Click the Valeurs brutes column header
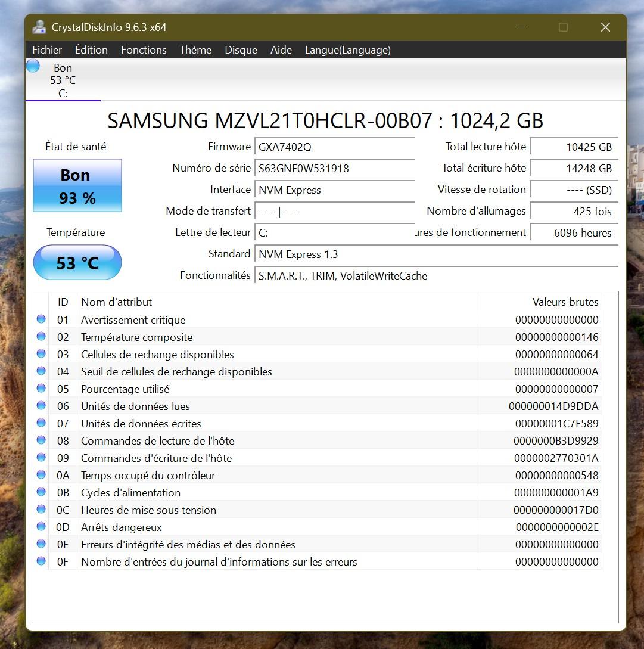Image resolution: width=644 pixels, height=649 pixels. click(x=539, y=302)
